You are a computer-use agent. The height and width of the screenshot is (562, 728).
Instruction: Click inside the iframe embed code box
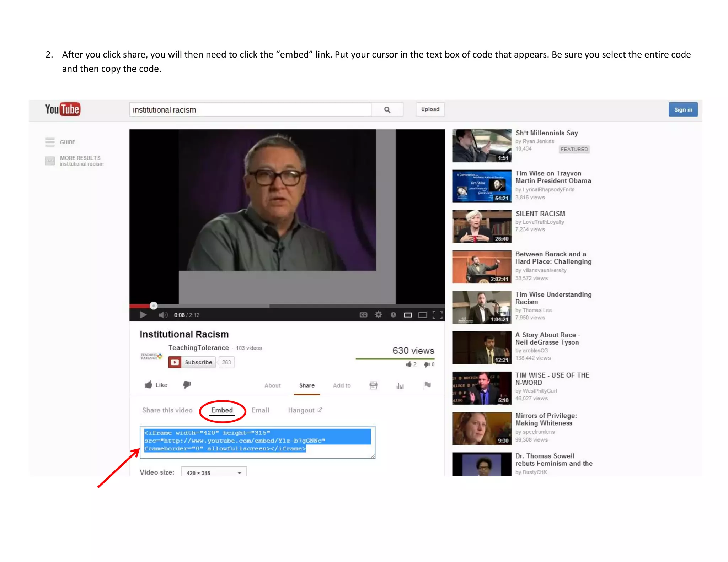click(258, 442)
